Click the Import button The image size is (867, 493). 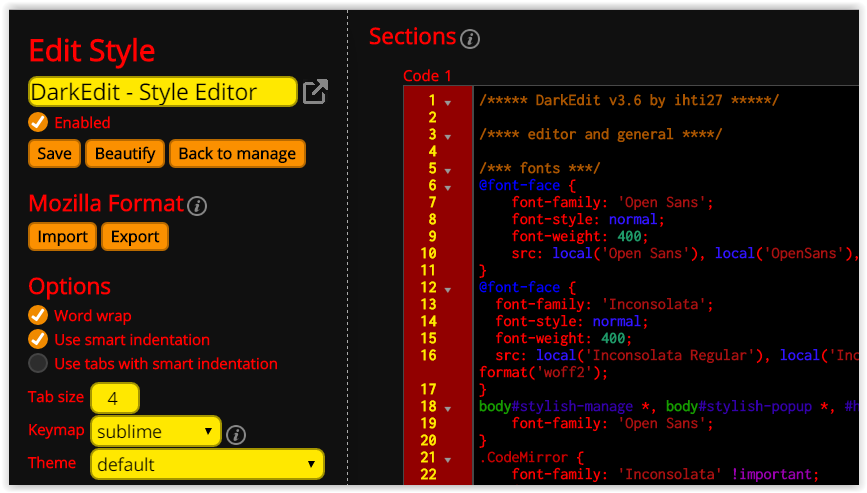(x=62, y=237)
